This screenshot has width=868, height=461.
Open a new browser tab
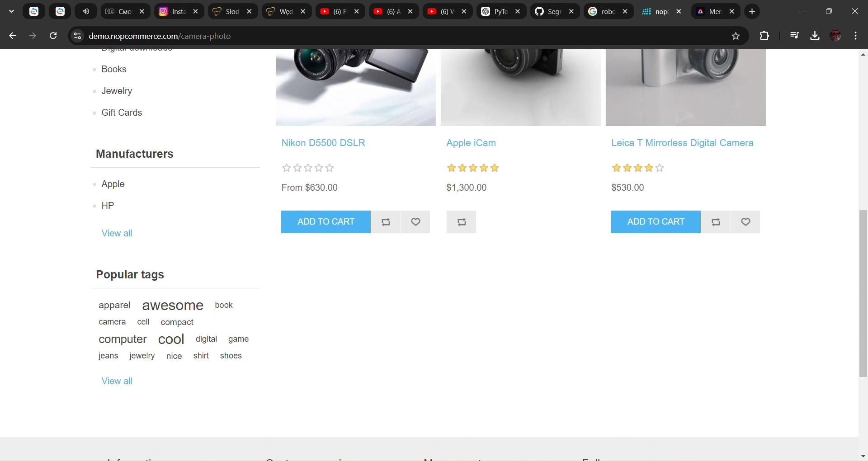752,12
